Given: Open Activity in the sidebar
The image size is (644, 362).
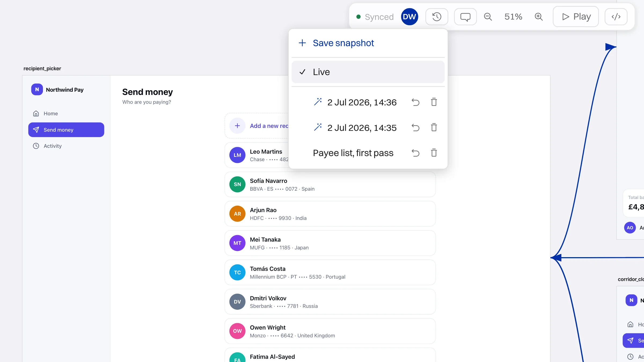Looking at the screenshot, I should pyautogui.click(x=66, y=146).
